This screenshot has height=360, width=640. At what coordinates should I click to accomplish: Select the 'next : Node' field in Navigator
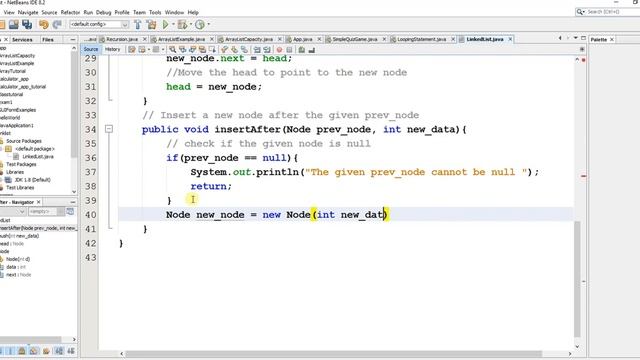point(18,275)
